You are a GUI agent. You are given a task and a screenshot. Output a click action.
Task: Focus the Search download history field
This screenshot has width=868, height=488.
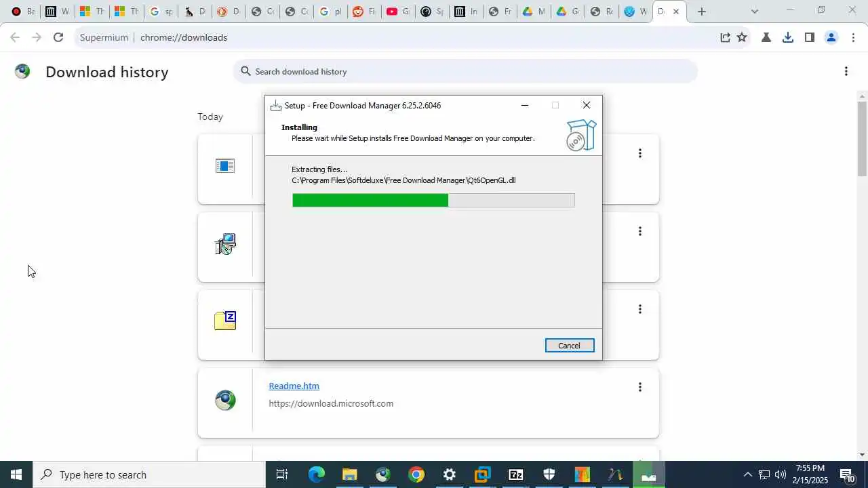tap(465, 71)
